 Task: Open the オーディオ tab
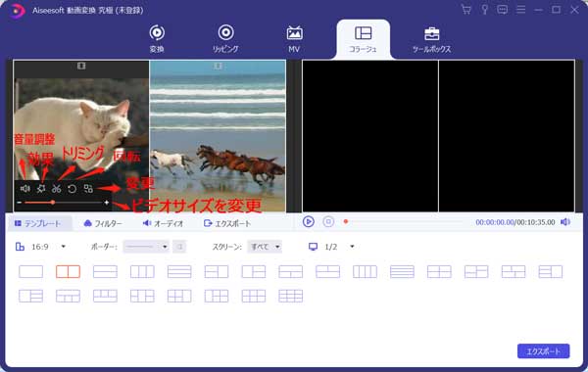[163, 223]
